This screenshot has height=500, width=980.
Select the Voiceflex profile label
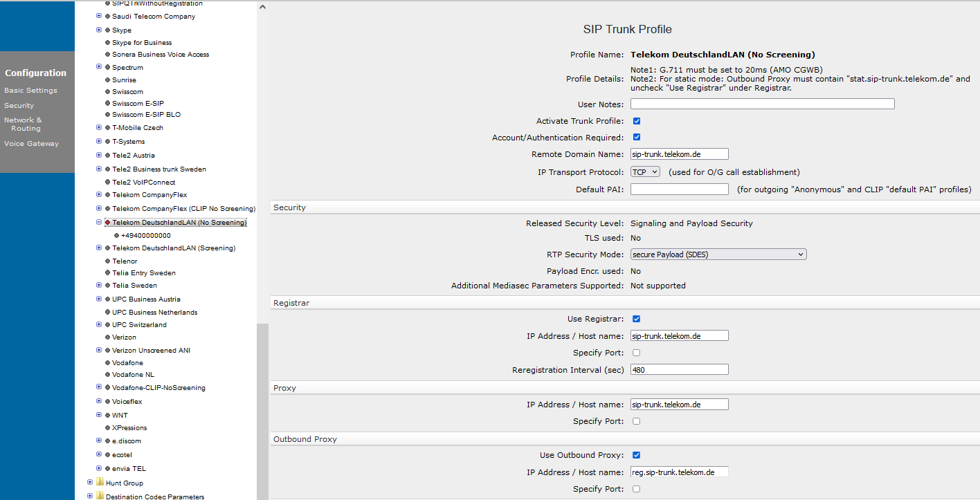click(127, 402)
